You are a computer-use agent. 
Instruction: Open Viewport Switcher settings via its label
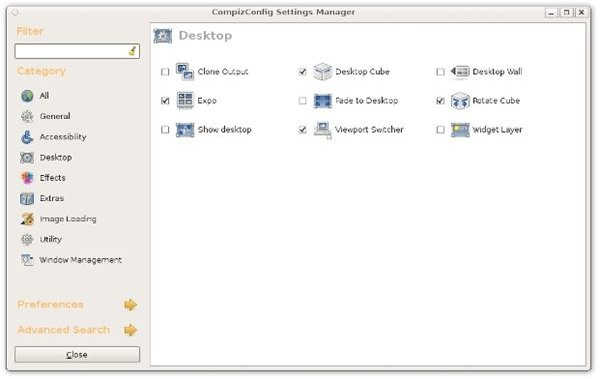coord(369,130)
